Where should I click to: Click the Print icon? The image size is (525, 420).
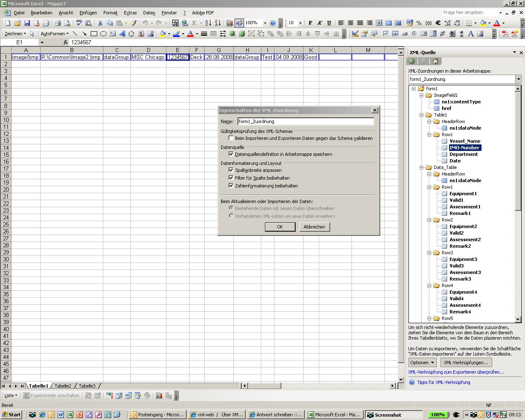point(58,23)
